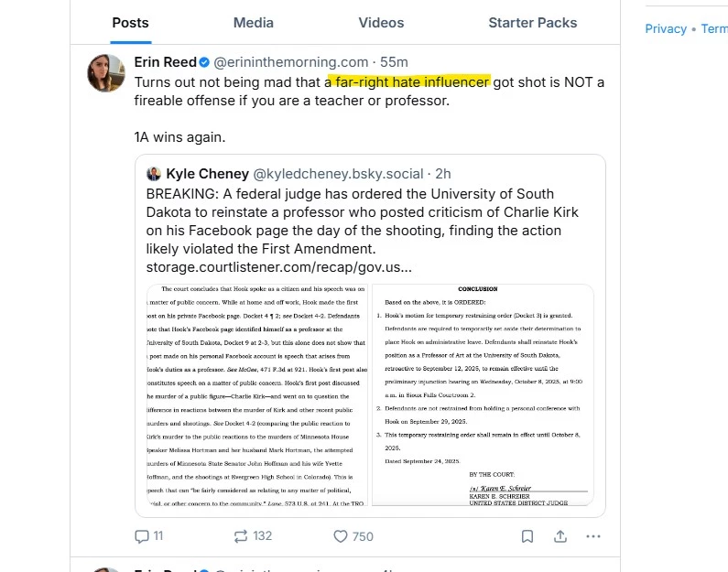The image size is (728, 572).
Task: Select the Starter Packs tab
Action: click(533, 22)
